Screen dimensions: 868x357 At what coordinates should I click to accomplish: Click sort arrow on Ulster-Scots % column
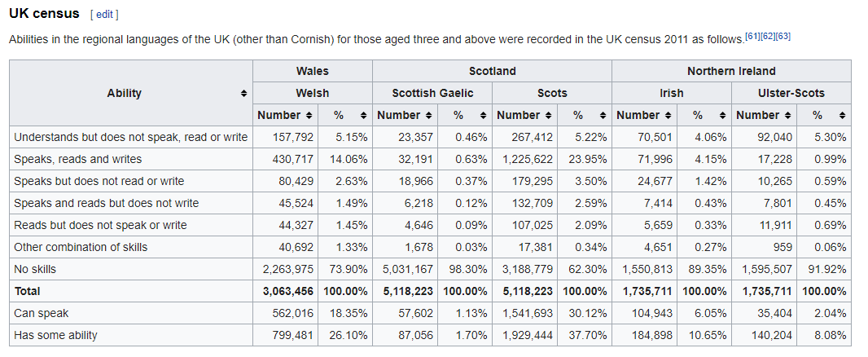[x=842, y=116]
